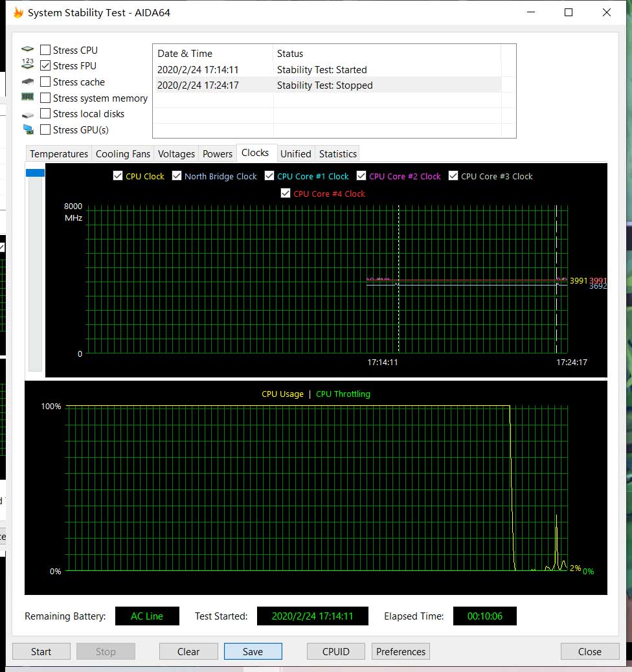Screen dimensions: 632x672
Task: Open the Powers tab
Action: (x=218, y=154)
